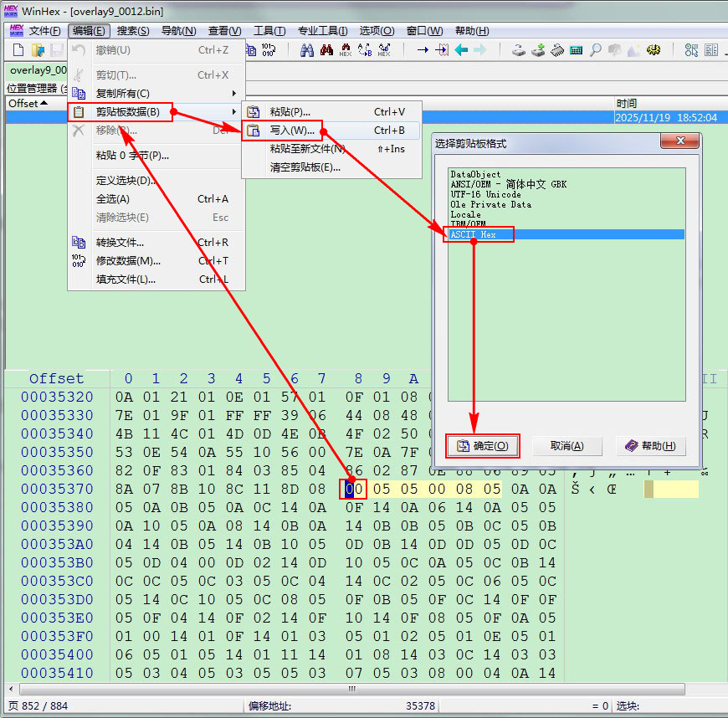Viewport: 728px width, 718px height.
Task: Click the New file toolbar icon
Action: pos(18,49)
